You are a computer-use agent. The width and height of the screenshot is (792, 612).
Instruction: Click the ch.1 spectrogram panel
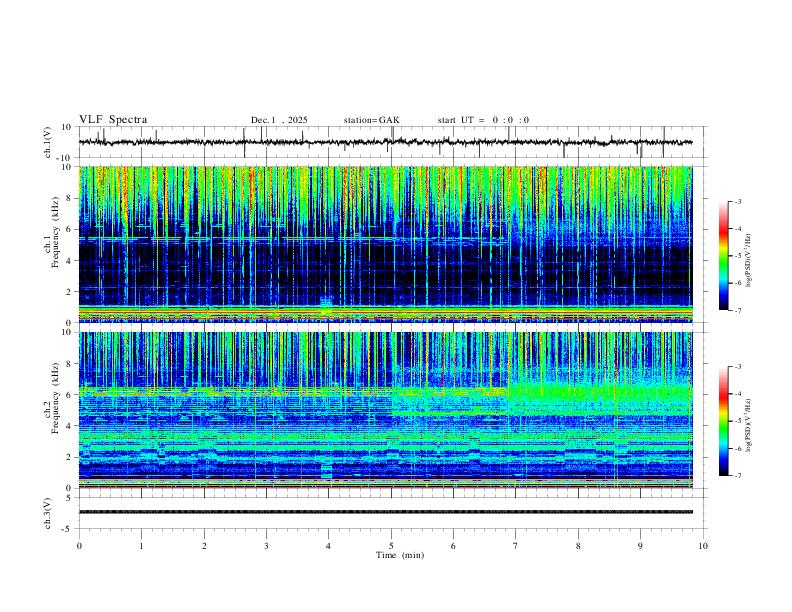click(x=385, y=244)
